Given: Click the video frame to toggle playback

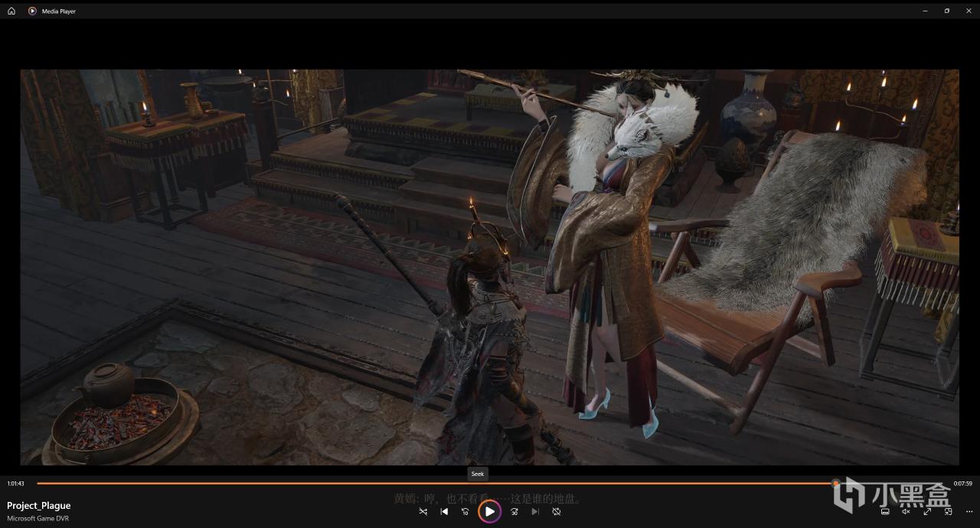Looking at the screenshot, I should click(x=490, y=267).
